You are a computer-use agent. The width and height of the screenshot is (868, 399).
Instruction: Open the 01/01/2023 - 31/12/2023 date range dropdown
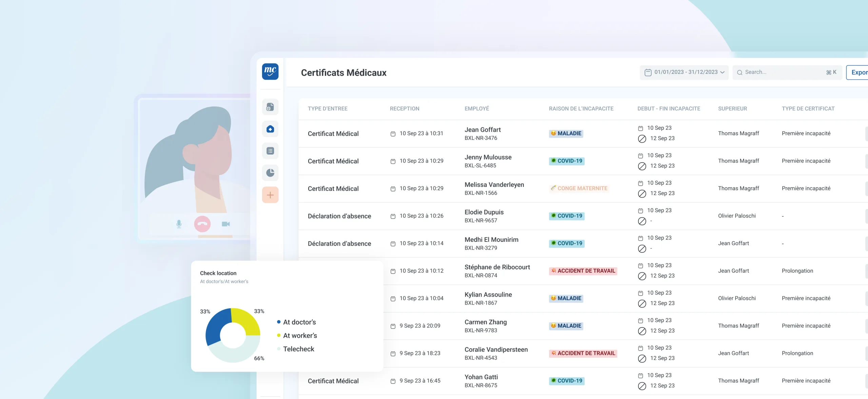click(x=684, y=72)
